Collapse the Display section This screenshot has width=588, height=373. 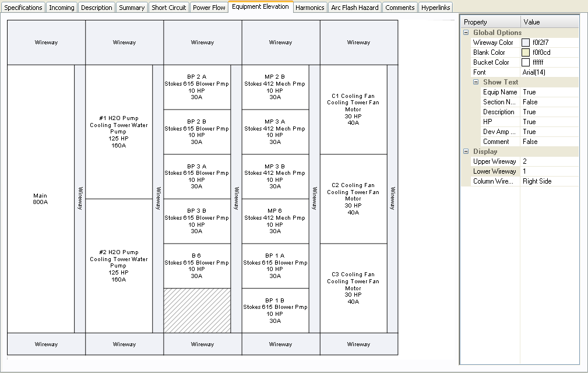466,152
